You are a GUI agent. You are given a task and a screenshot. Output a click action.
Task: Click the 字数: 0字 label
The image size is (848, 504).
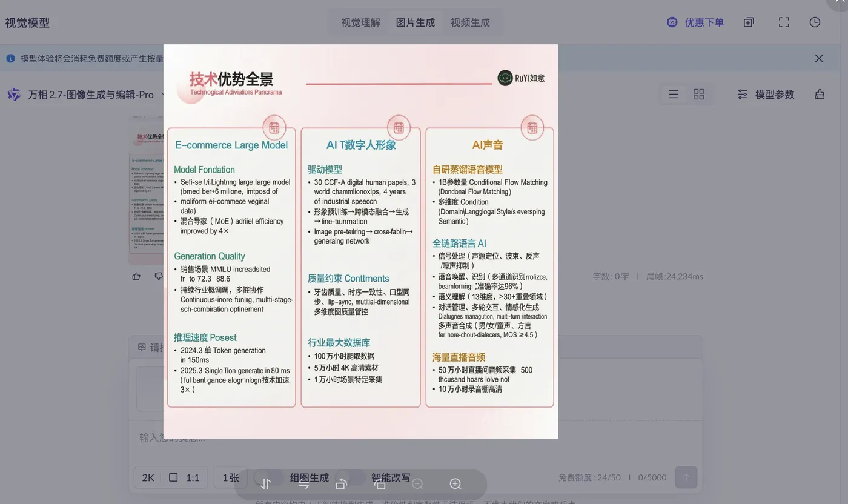click(611, 276)
